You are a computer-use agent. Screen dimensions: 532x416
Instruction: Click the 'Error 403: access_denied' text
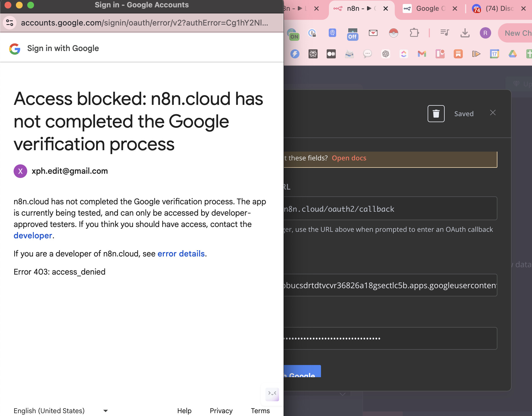tap(60, 272)
